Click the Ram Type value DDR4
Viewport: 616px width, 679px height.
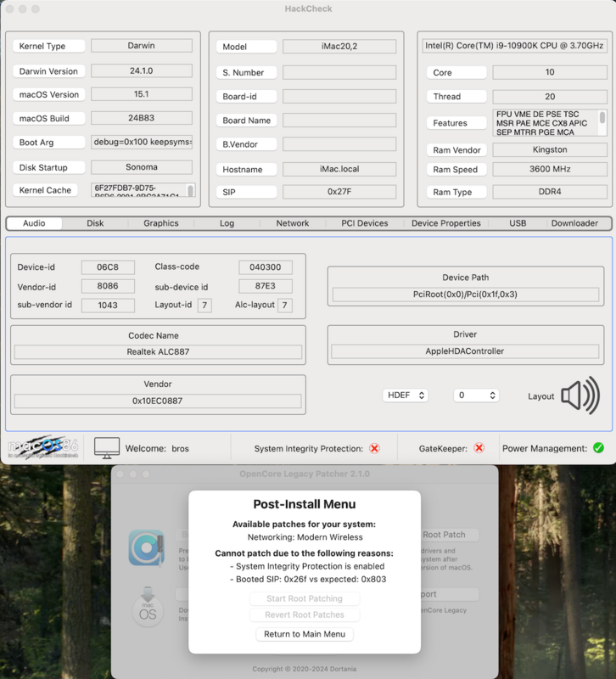pos(550,192)
